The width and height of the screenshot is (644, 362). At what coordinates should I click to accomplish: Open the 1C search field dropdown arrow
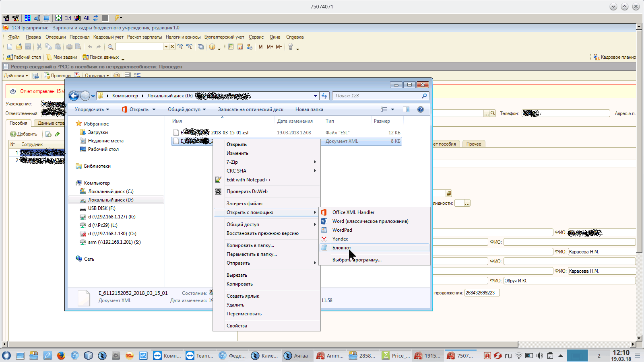coord(166,47)
